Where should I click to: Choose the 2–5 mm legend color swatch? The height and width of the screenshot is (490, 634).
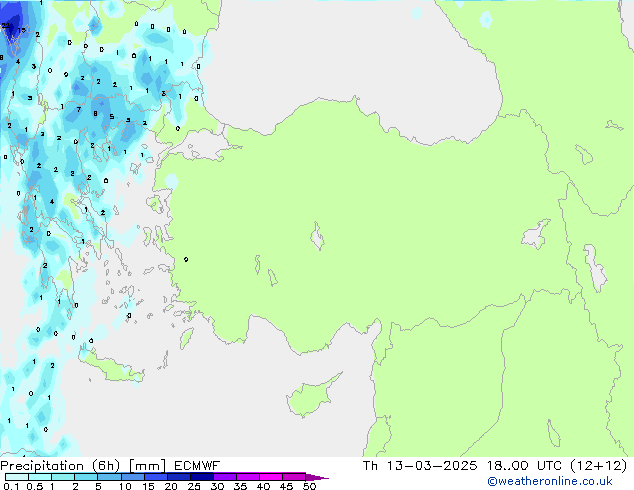[x=86, y=477]
